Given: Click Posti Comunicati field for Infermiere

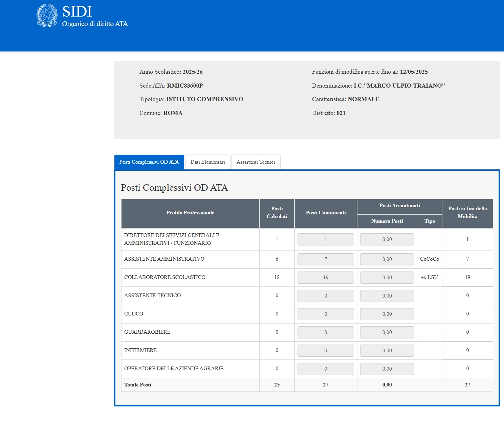Looking at the screenshot, I should [x=325, y=351].
